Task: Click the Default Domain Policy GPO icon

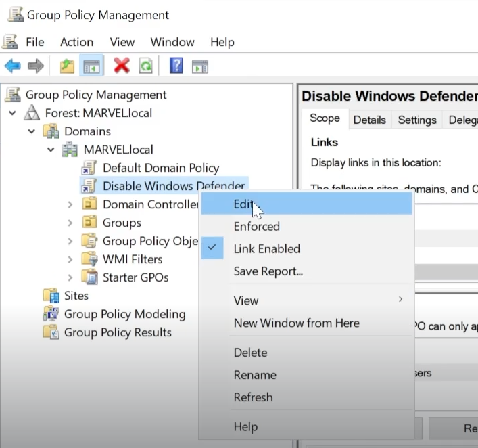Action: pos(89,168)
